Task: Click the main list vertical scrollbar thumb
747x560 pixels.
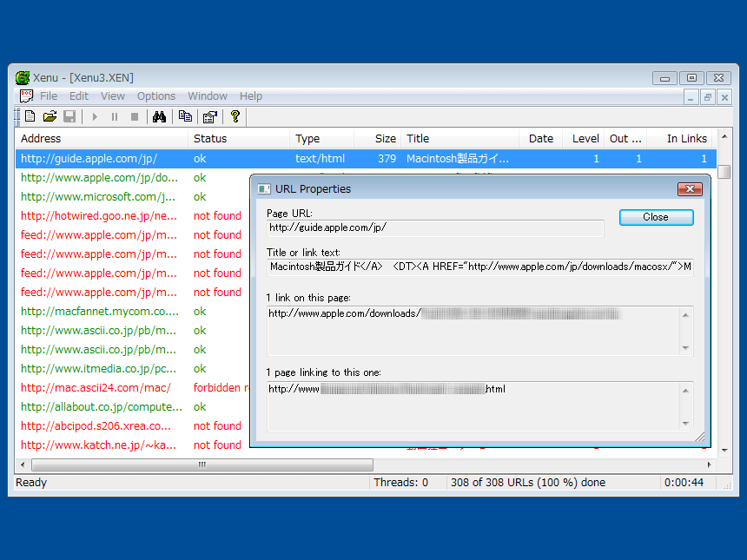Action: [x=724, y=171]
